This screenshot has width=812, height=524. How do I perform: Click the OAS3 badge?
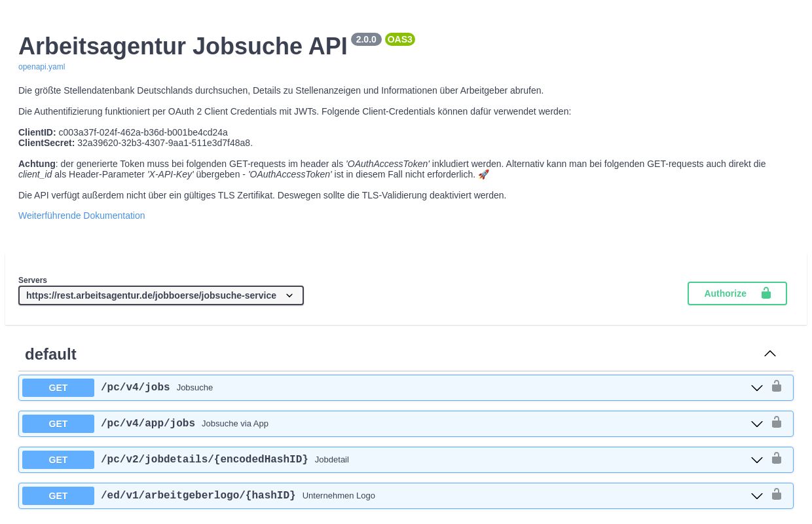pyautogui.click(x=400, y=39)
